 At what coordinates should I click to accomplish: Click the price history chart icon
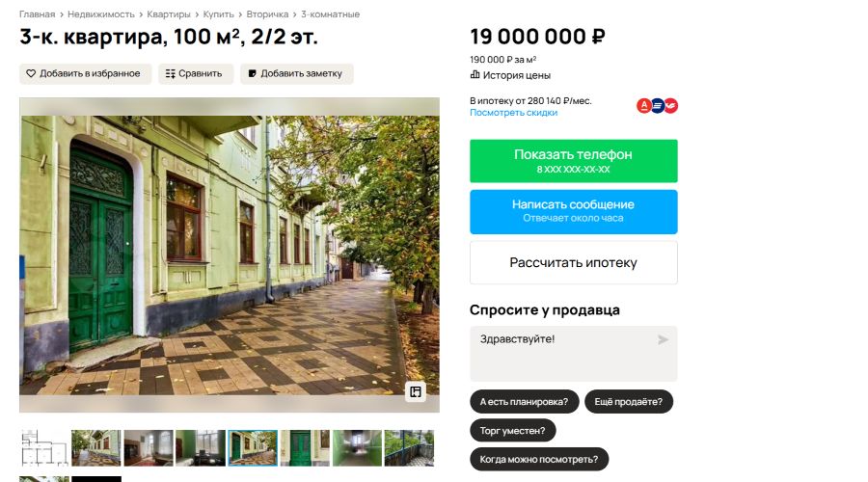coord(475,74)
